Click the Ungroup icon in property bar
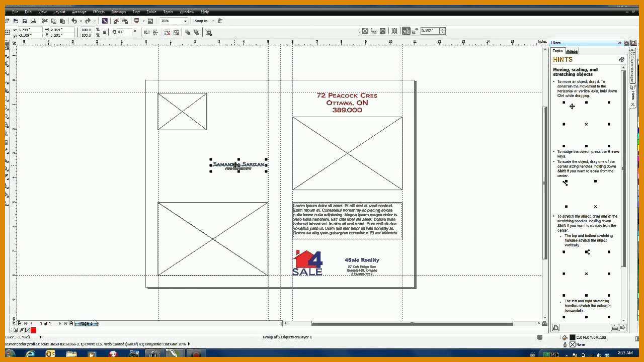644x362 pixels. [x=167, y=32]
